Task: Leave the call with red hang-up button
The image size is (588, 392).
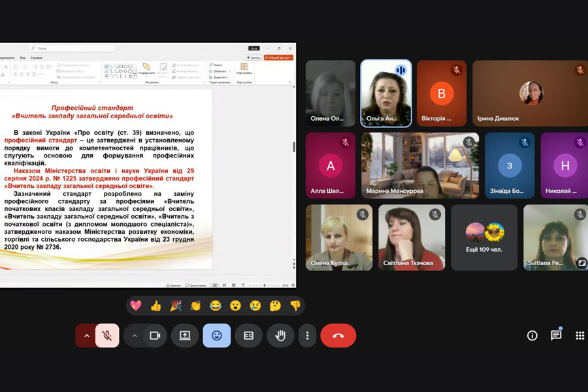Action: [338, 335]
